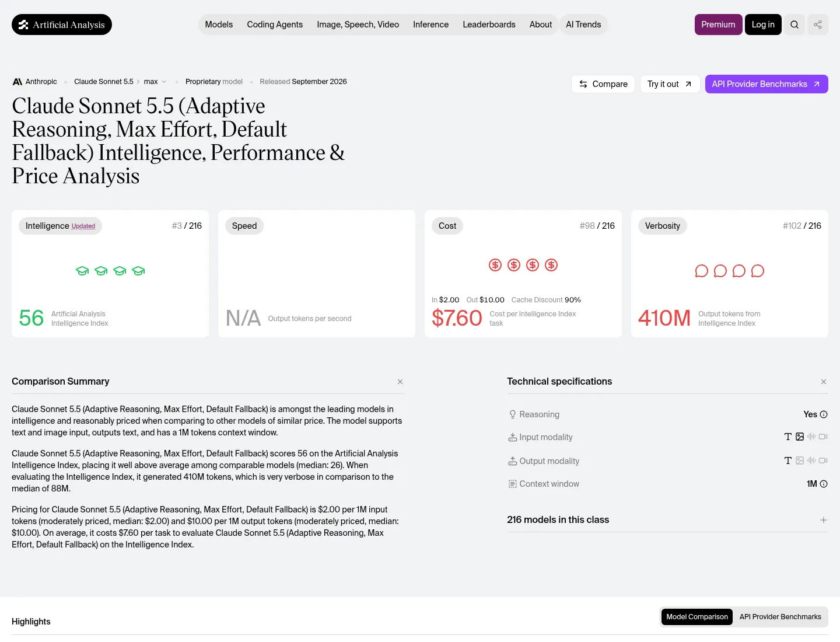The width and height of the screenshot is (840, 642).
Task: Click the Cost label chip
Action: coord(447,226)
